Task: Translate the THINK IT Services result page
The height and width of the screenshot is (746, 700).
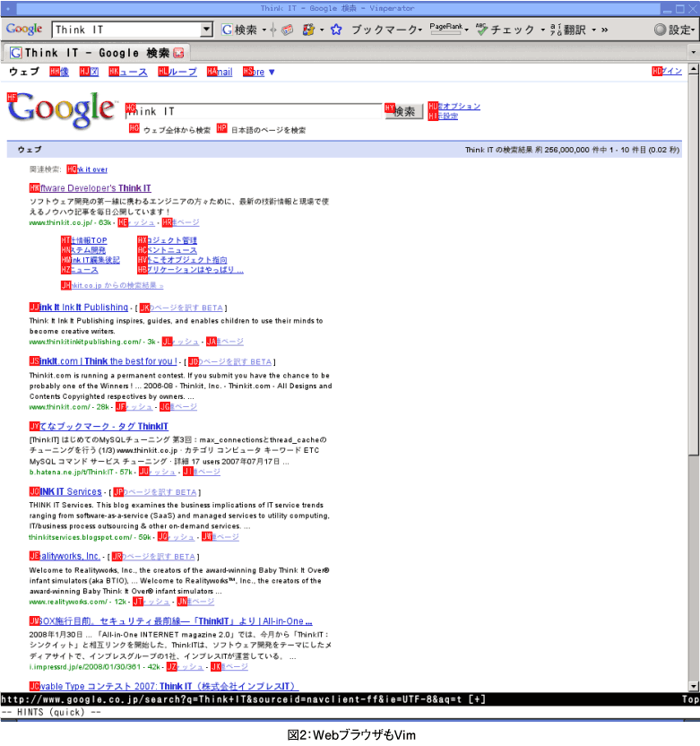Action: [x=155, y=492]
